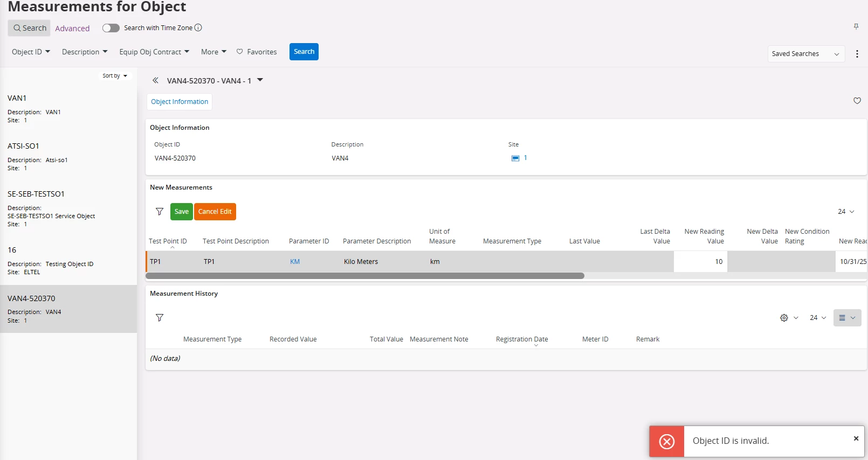Image resolution: width=868 pixels, height=460 pixels.
Task: Click the pin icon at top right
Action: tap(856, 26)
